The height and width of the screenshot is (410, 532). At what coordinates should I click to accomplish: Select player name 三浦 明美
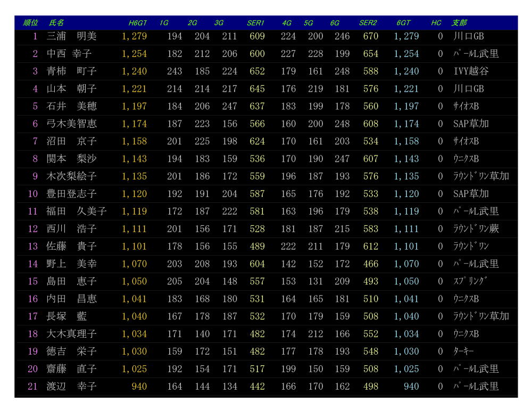point(72,36)
